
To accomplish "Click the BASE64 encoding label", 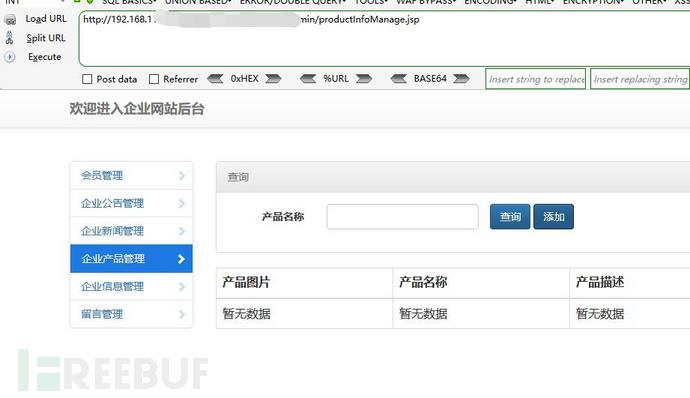I will point(430,79).
